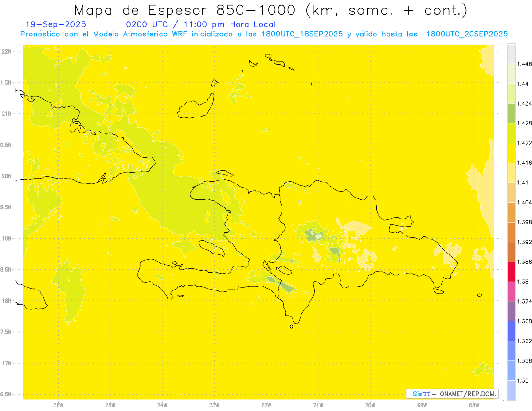Click the legend value "1.446"
Image resolution: width=532 pixels, height=411 pixels.
click(525, 64)
